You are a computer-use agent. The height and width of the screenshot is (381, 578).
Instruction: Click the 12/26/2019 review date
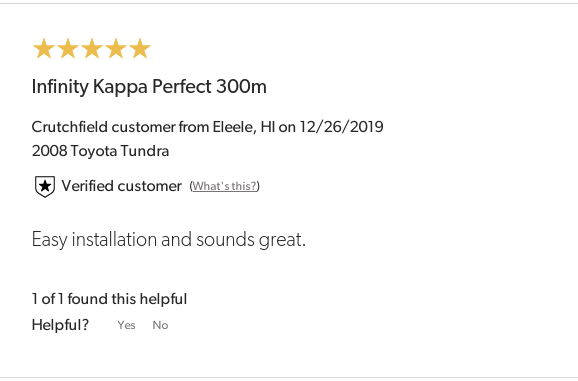(x=341, y=127)
